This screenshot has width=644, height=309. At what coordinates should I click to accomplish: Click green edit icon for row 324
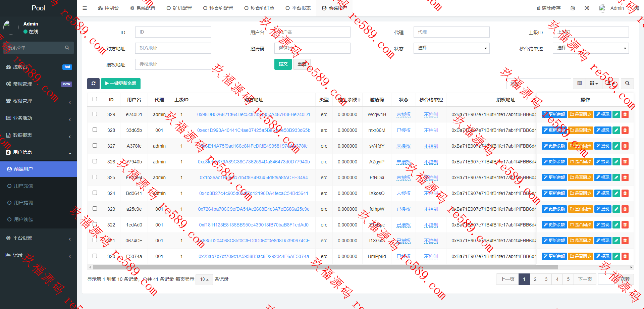click(x=616, y=193)
